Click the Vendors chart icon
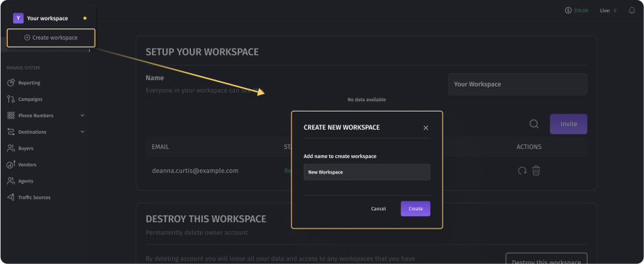644x264 pixels. click(11, 164)
